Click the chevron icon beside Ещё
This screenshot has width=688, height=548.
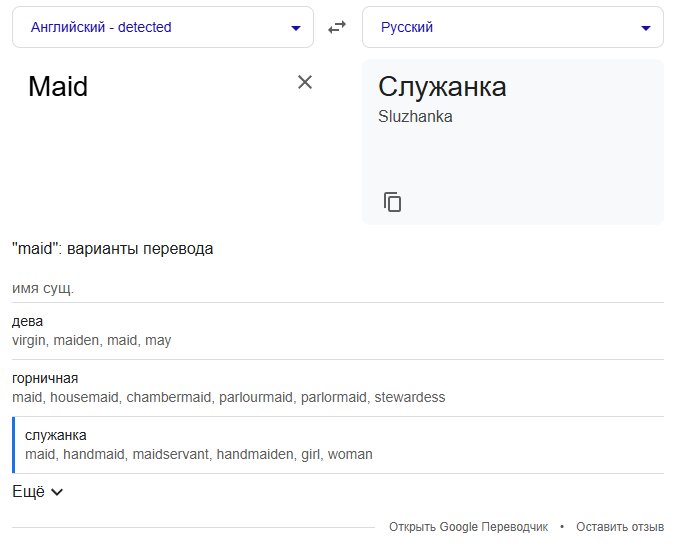(57, 492)
